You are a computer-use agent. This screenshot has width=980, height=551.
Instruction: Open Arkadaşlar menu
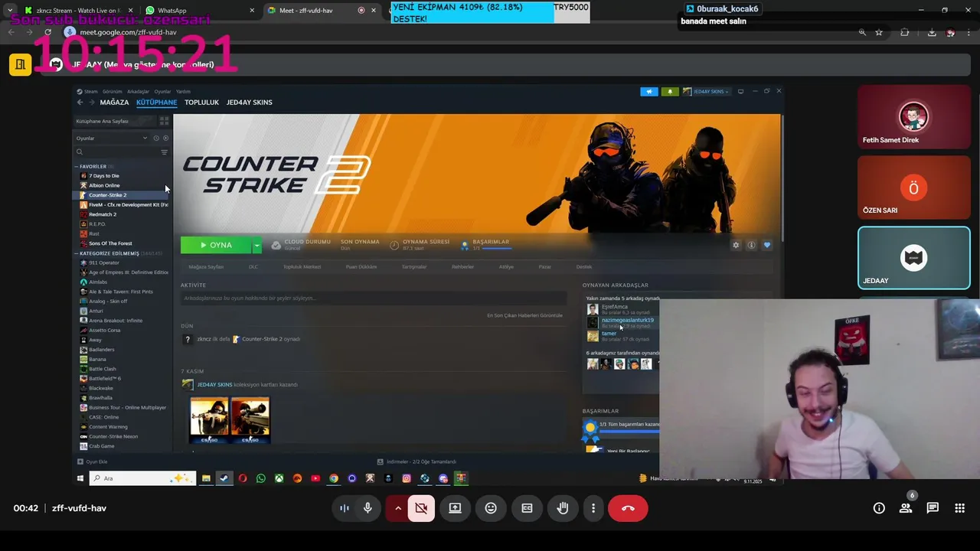[138, 91]
